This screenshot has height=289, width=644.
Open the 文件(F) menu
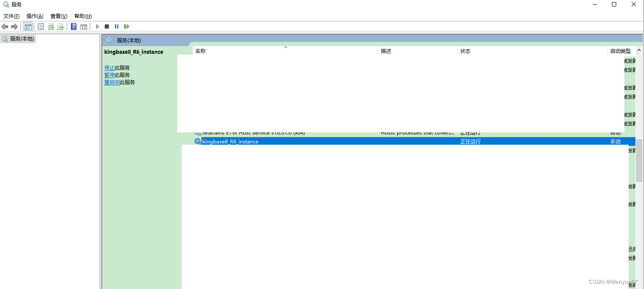click(12, 16)
